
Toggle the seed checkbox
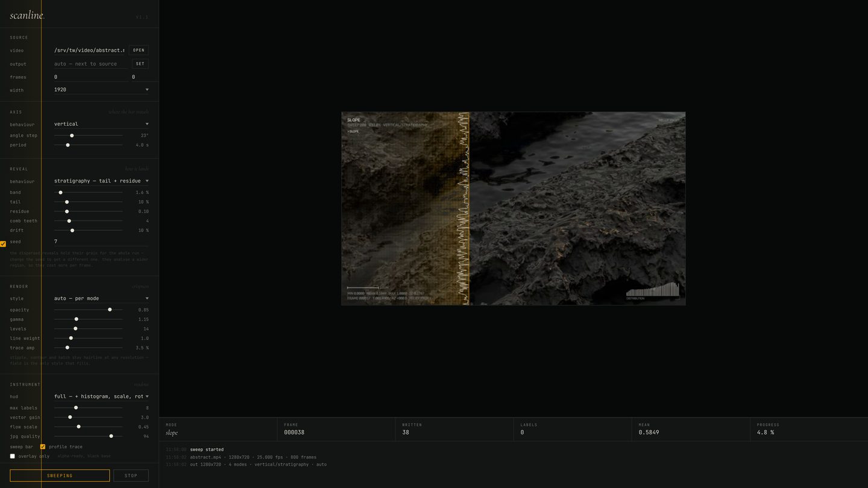click(3, 244)
